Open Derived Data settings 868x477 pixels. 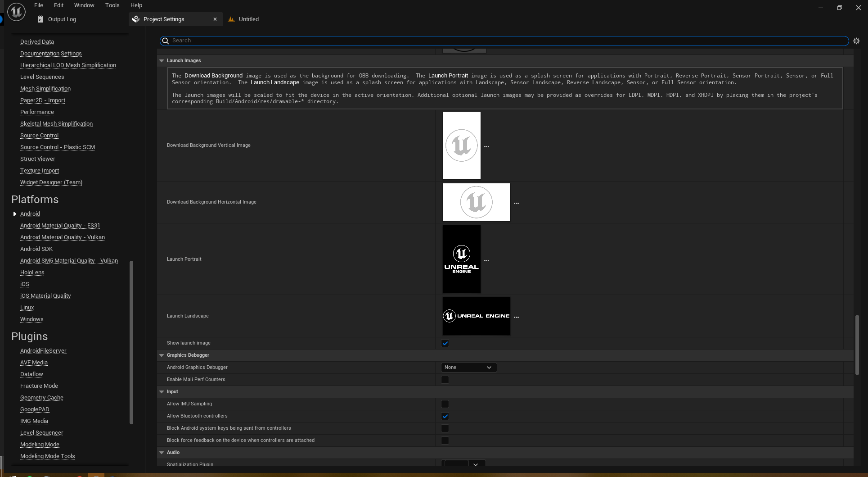[37, 42]
